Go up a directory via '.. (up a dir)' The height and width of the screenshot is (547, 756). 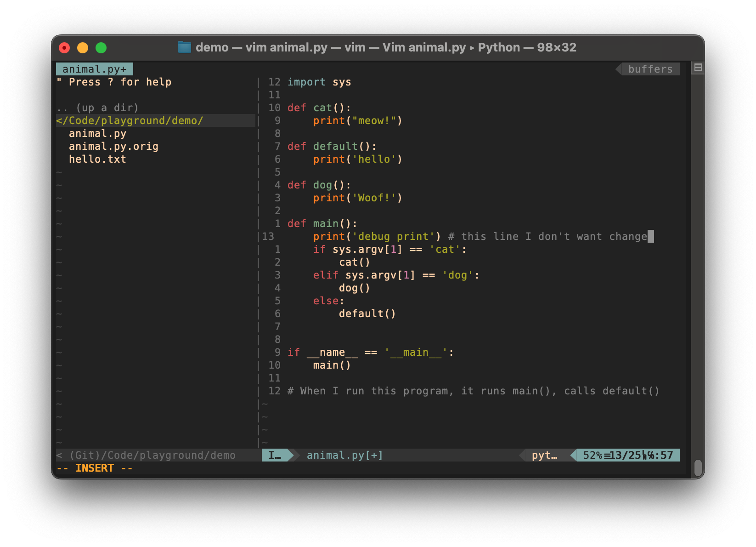98,108
